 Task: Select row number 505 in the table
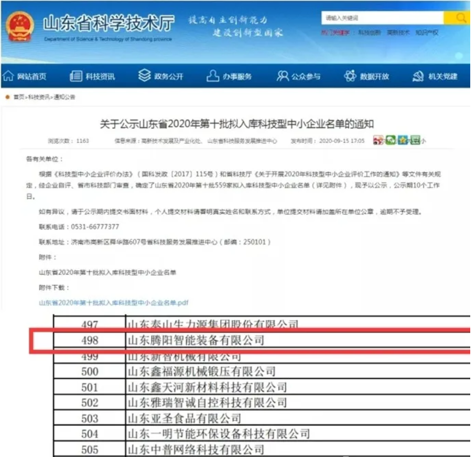[90, 450]
